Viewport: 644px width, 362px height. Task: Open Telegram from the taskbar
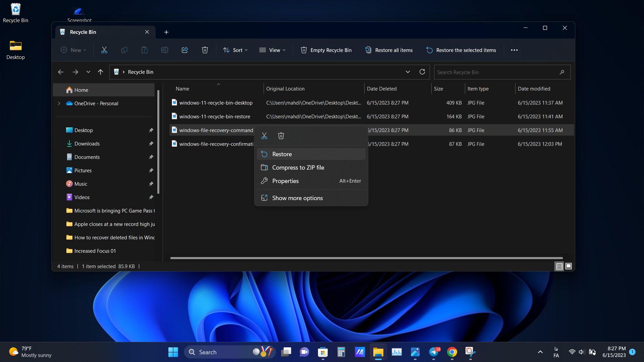(x=434, y=352)
